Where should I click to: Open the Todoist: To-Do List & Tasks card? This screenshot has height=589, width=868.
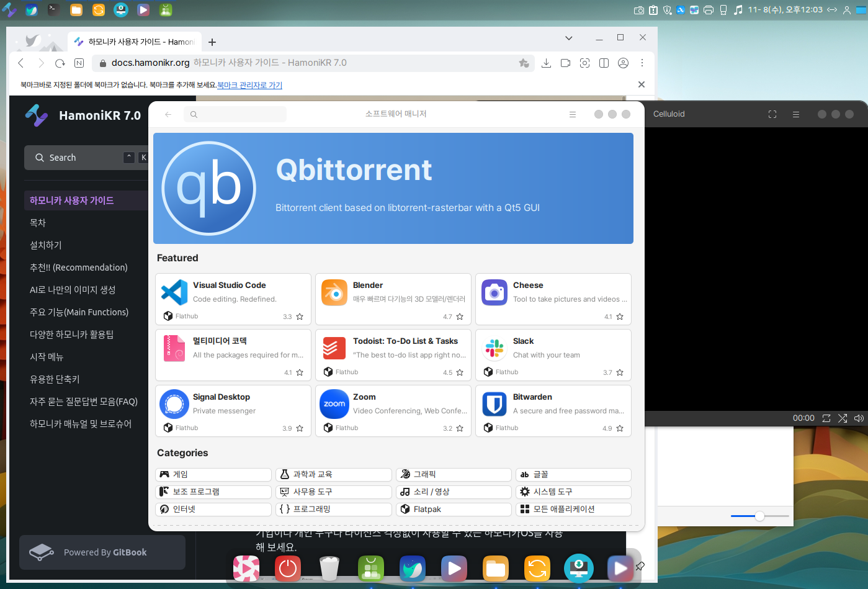pos(393,355)
